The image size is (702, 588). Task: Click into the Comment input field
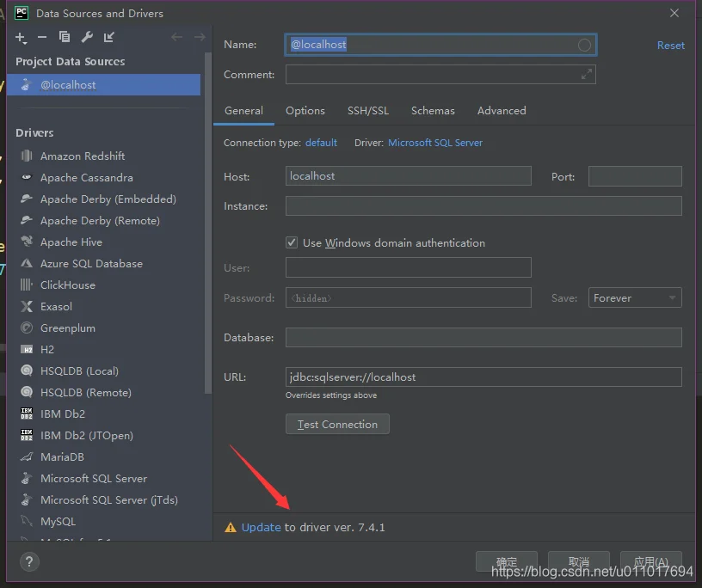440,74
